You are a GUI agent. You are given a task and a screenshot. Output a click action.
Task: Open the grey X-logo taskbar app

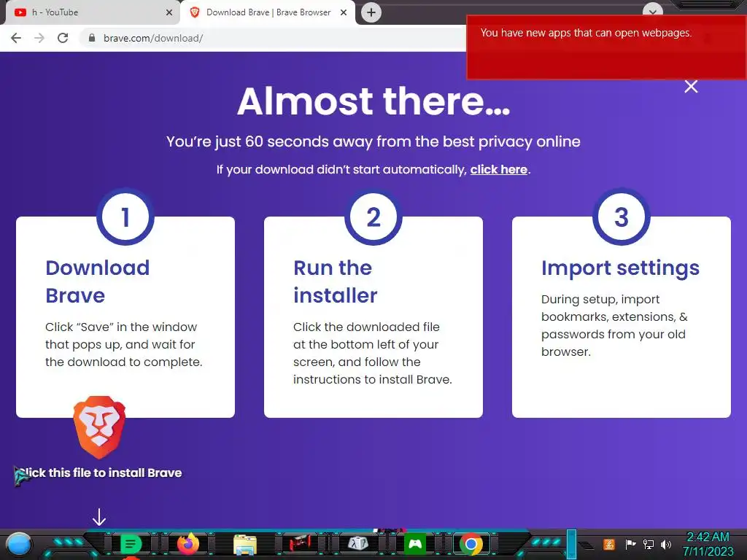pyautogui.click(x=358, y=544)
